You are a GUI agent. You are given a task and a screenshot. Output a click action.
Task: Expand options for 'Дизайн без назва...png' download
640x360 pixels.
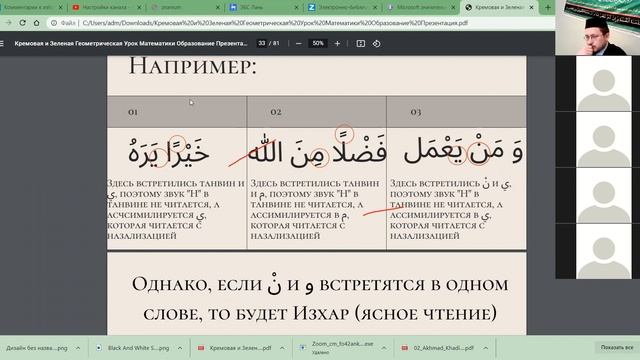(x=78, y=348)
